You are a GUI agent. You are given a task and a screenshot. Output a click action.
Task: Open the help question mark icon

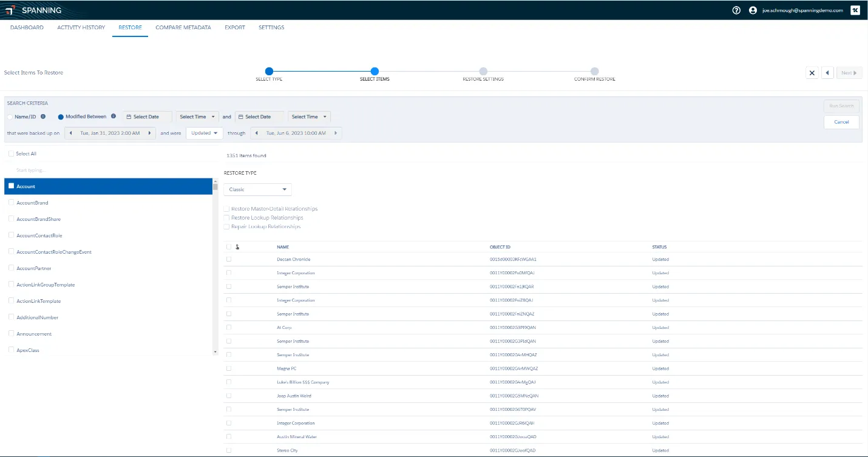736,10
